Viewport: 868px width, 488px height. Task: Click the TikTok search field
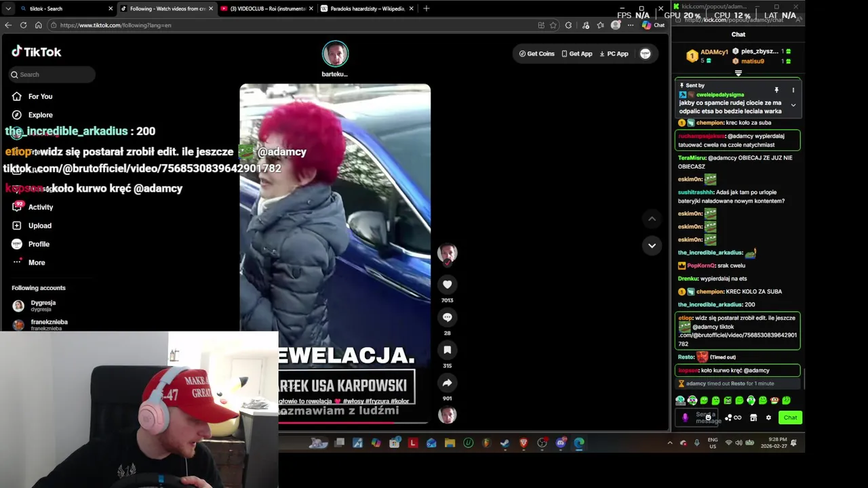52,75
